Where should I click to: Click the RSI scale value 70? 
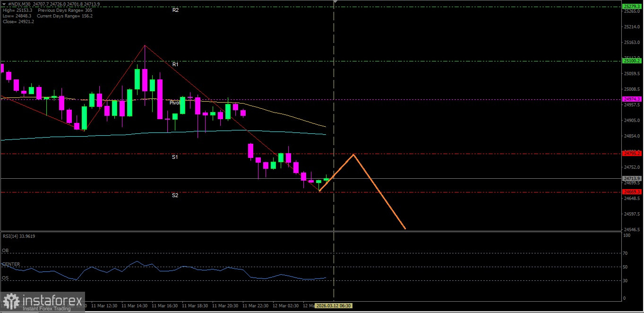[626, 253]
